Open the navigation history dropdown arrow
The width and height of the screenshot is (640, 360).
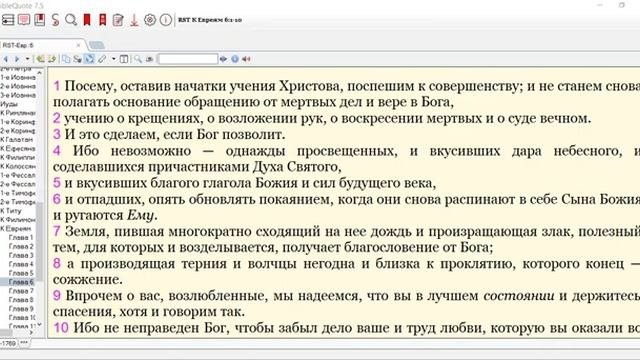pyautogui.click(x=27, y=59)
